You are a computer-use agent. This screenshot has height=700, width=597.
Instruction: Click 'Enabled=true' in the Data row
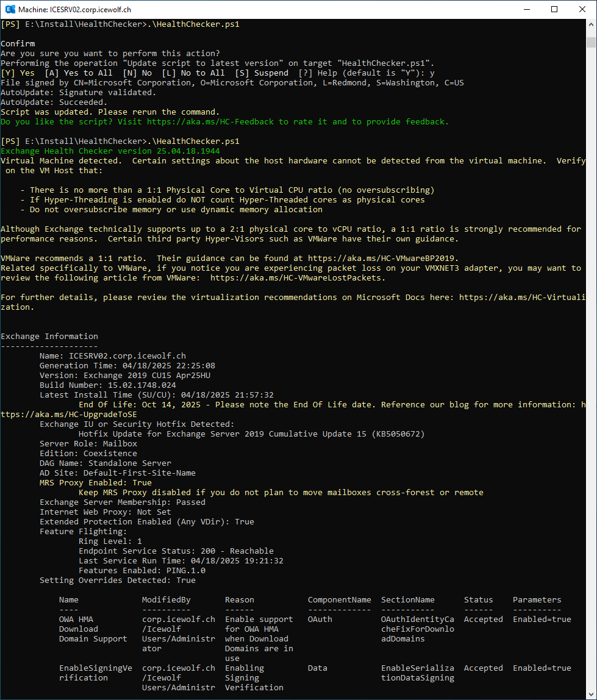542,668
